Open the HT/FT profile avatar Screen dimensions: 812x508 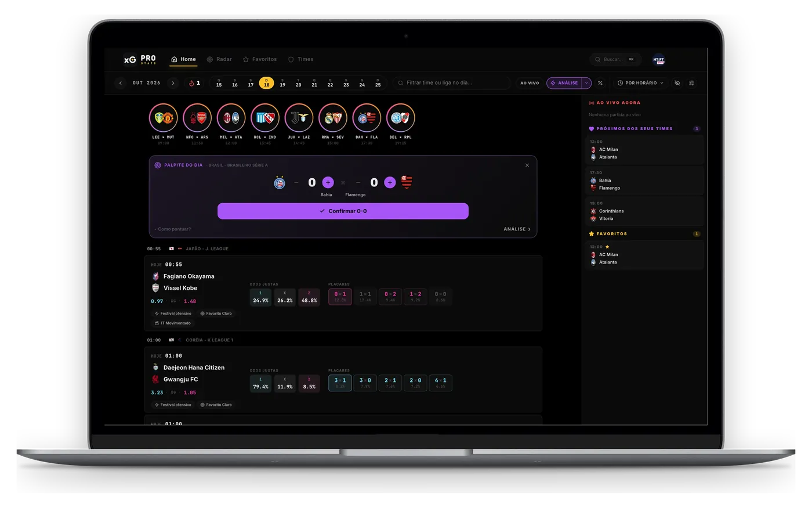coord(658,59)
